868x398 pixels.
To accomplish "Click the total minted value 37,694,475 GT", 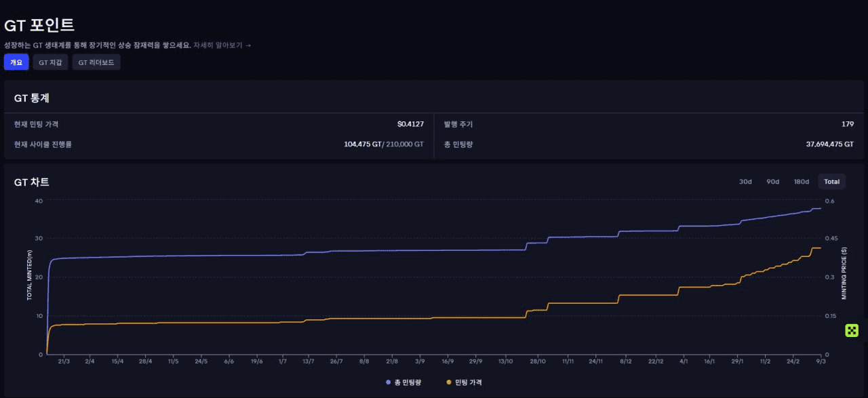I will [829, 144].
